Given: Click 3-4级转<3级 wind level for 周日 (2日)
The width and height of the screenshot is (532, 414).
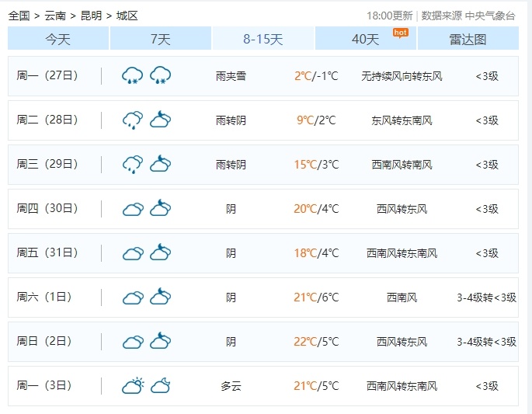Looking at the screenshot, I should click(486, 342).
